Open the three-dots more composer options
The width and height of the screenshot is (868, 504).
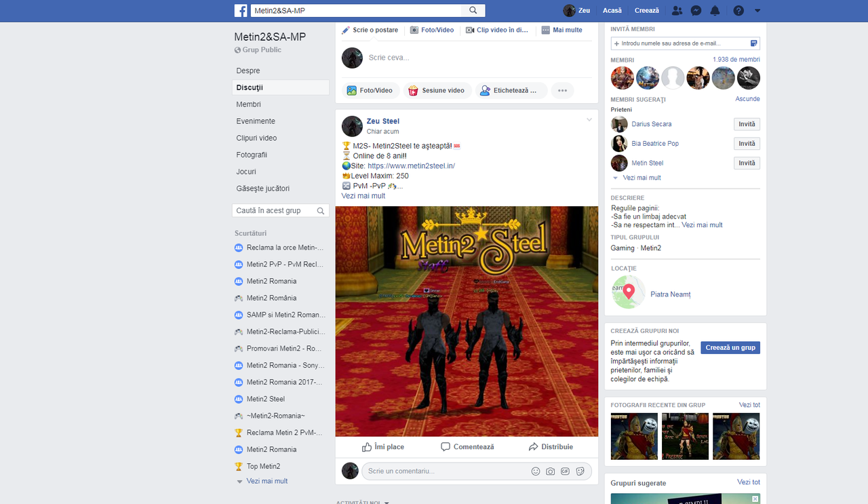pyautogui.click(x=562, y=90)
